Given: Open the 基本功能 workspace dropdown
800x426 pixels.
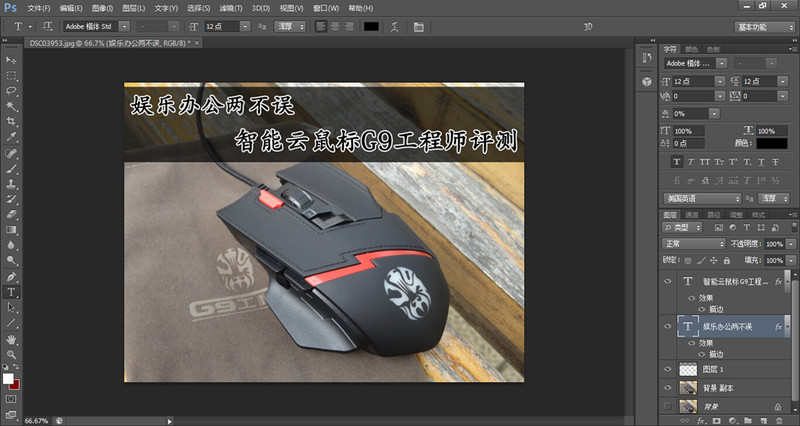Looking at the screenshot, I should 764,27.
